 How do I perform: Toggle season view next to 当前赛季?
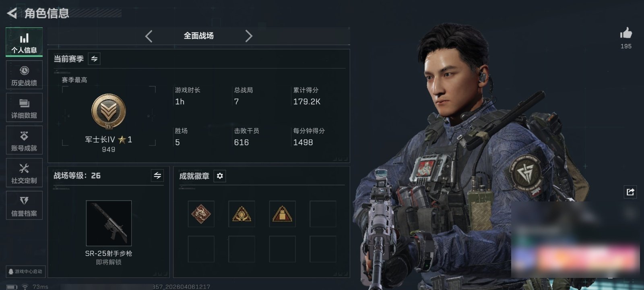94,59
